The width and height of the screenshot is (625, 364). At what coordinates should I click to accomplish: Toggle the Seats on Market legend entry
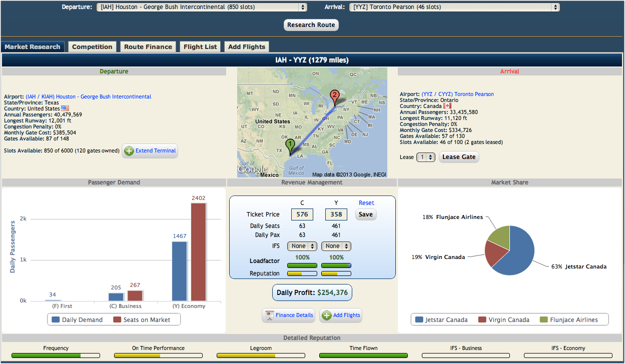click(x=142, y=320)
